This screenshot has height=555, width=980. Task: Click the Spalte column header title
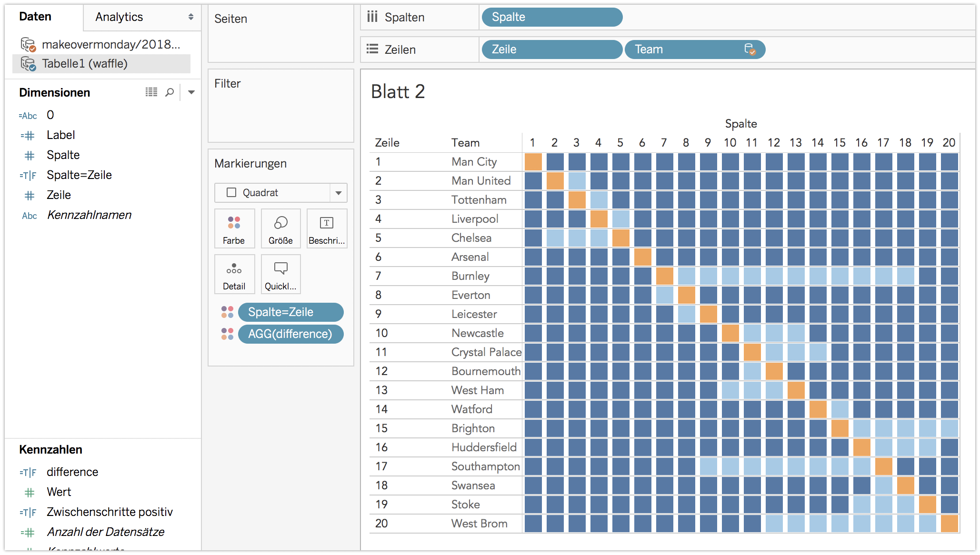pyautogui.click(x=741, y=124)
